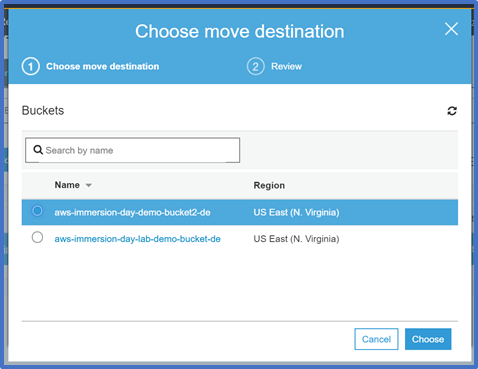Go to step 2 circle icon
Screen dimensions: 478x369
click(x=256, y=66)
